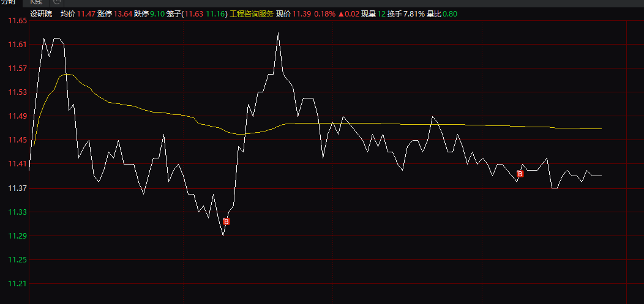Click the 11.49 price axis label
Image resolution: width=644 pixels, height=304 pixels.
point(17,116)
